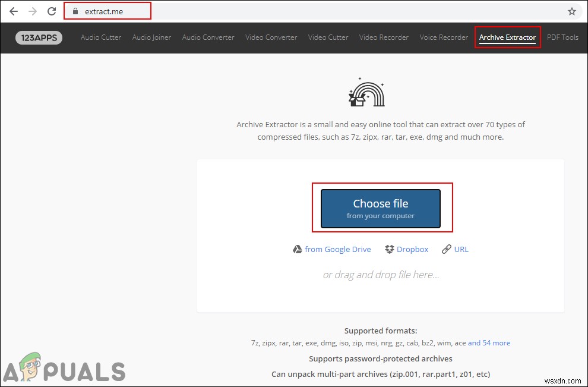Switch to the Video Converter tool
The height and width of the screenshot is (387, 588).
coord(271,37)
